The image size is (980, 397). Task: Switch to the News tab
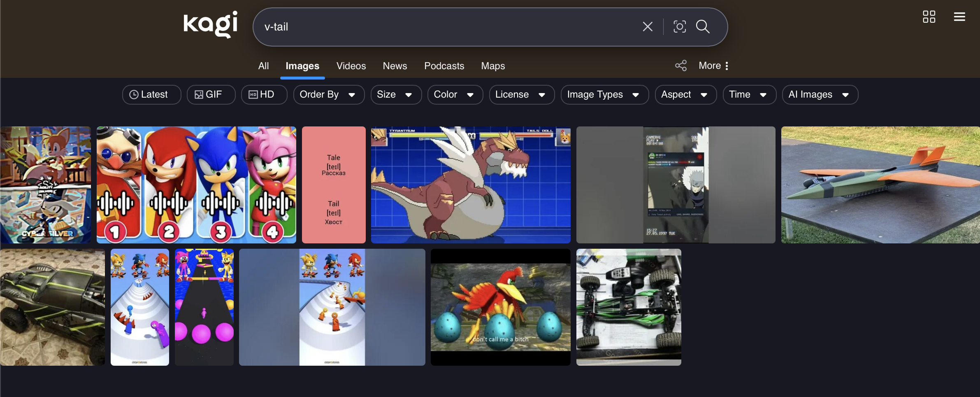coord(394,65)
